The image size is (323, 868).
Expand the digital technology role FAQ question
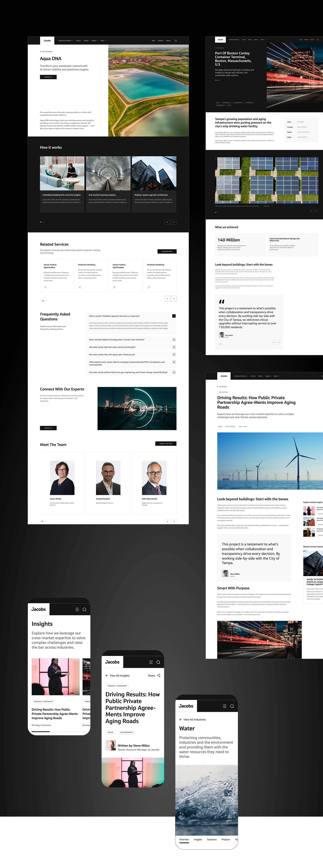174,340
